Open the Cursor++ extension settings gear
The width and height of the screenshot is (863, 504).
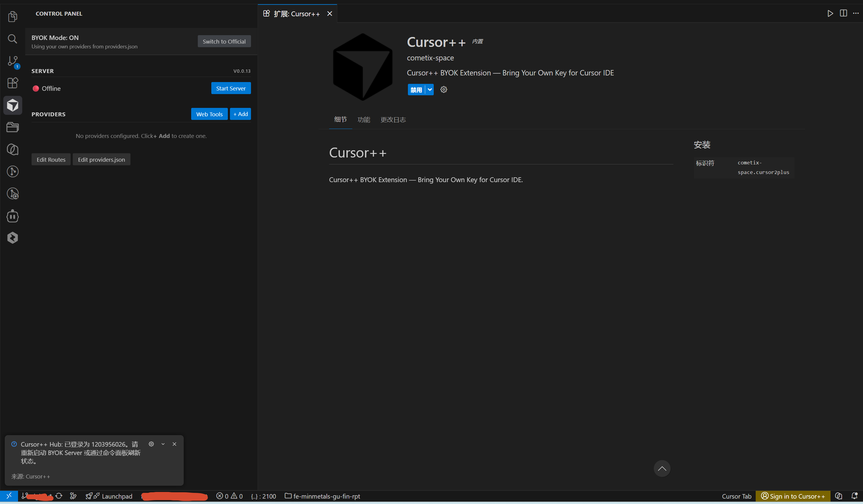[x=443, y=89]
